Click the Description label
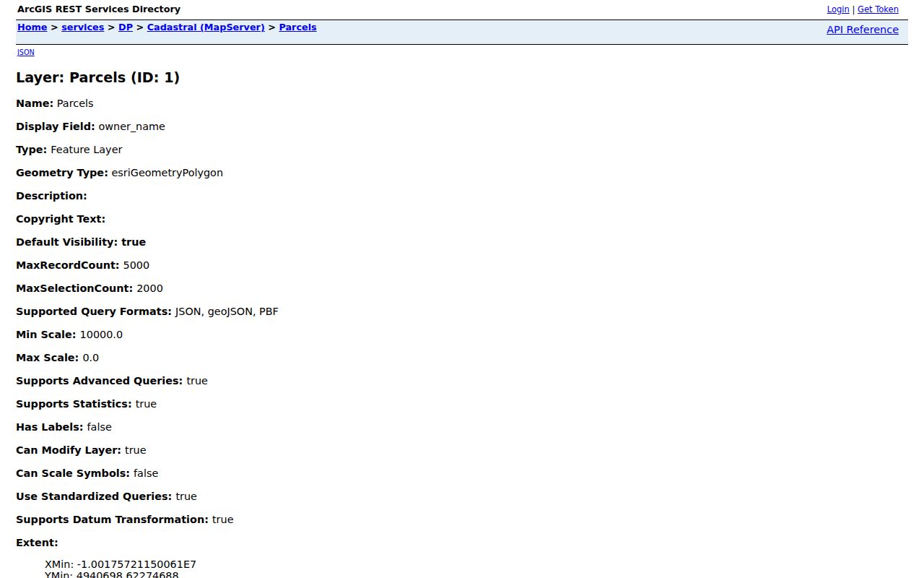The height and width of the screenshot is (578, 924). pyautogui.click(x=51, y=196)
